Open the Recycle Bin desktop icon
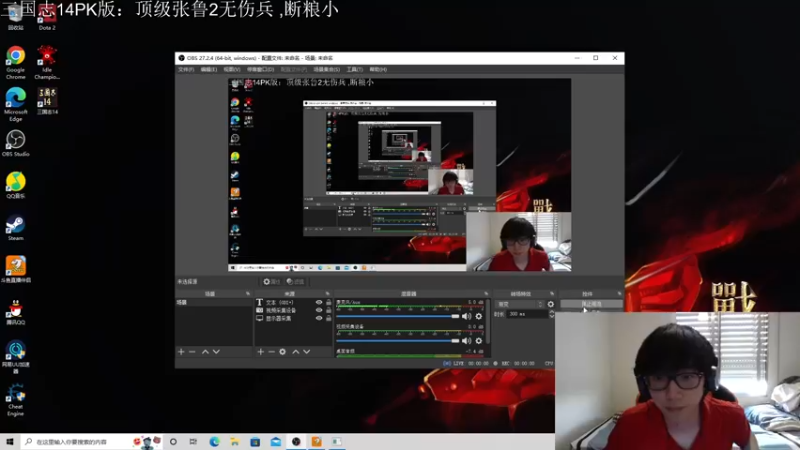Screen dimensions: 800x450 click(15, 18)
